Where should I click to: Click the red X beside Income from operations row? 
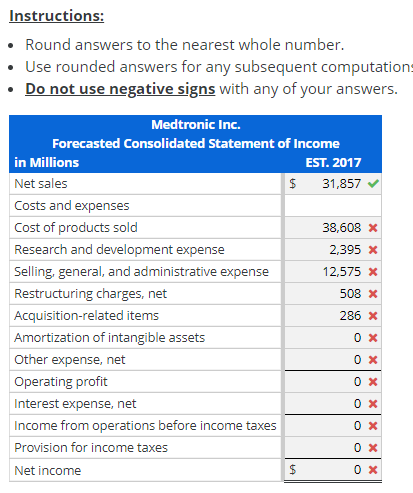pyautogui.click(x=373, y=426)
